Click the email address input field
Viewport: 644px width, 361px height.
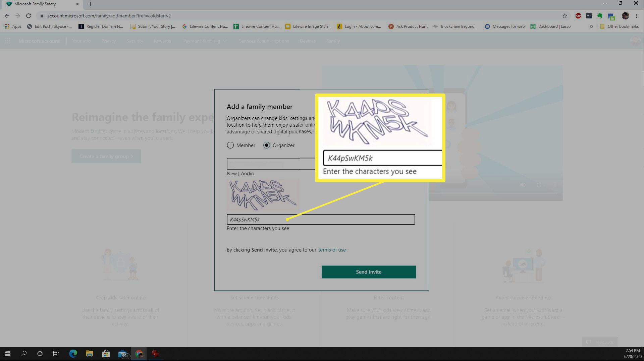(270, 164)
